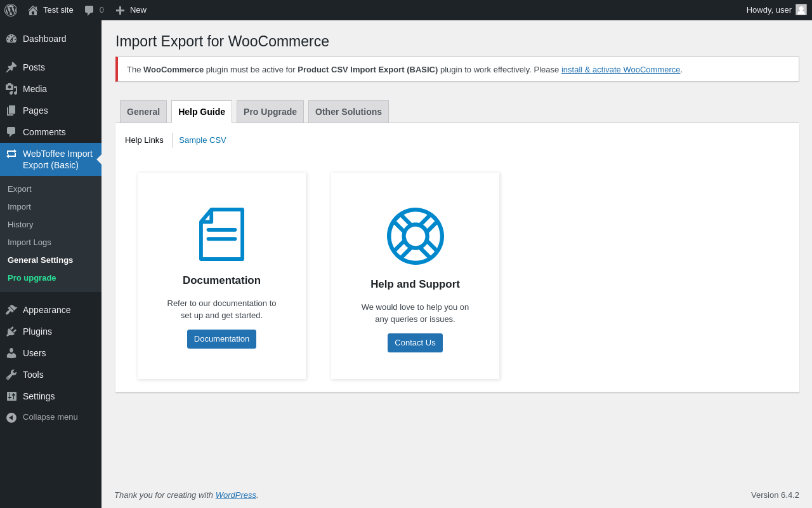Click the large Documentation page icon
The height and width of the screenshot is (508, 812).
coord(221,234)
